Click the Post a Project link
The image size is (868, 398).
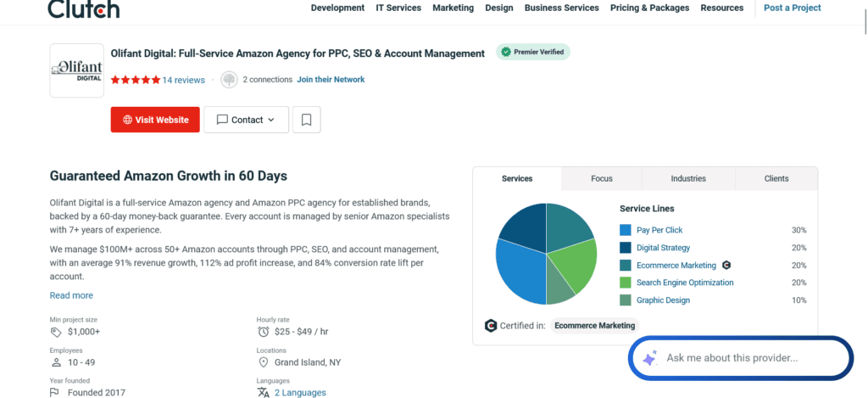click(793, 8)
